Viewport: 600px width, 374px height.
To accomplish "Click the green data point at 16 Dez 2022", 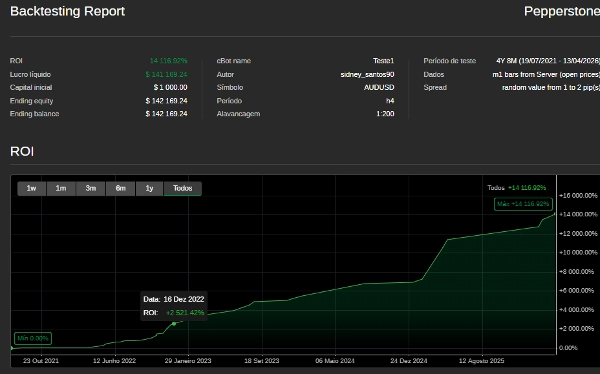I will pyautogui.click(x=174, y=324).
